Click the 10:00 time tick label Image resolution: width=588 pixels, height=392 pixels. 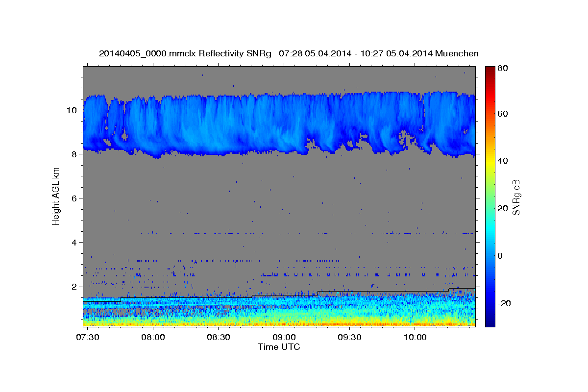pyautogui.click(x=415, y=337)
